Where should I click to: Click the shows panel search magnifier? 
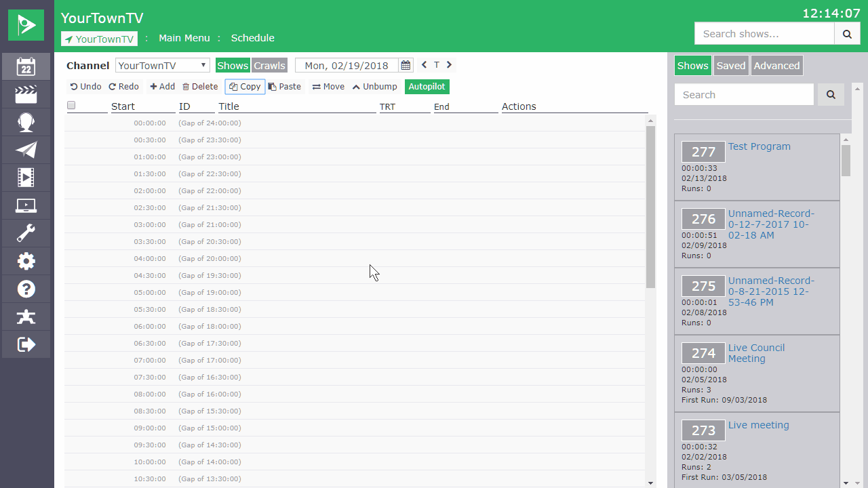(x=831, y=94)
